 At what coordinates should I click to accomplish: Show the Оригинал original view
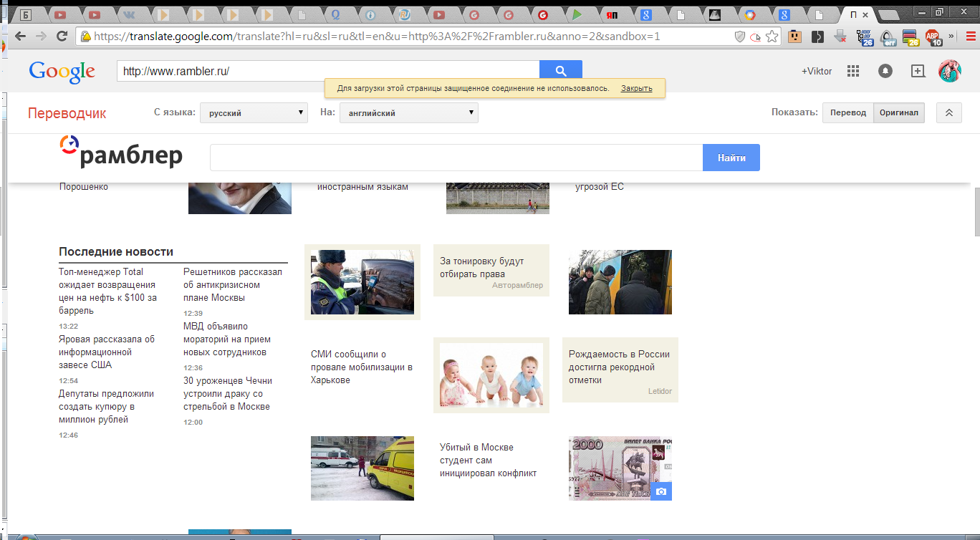899,113
